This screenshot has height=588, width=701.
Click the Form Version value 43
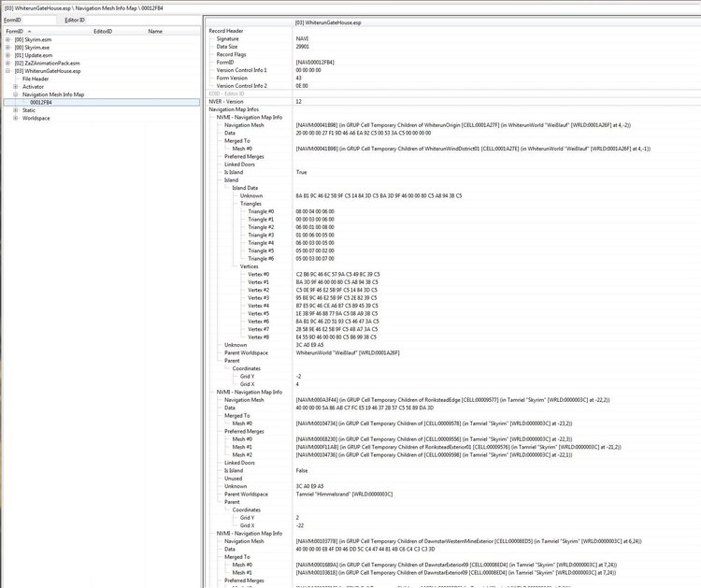[299, 79]
